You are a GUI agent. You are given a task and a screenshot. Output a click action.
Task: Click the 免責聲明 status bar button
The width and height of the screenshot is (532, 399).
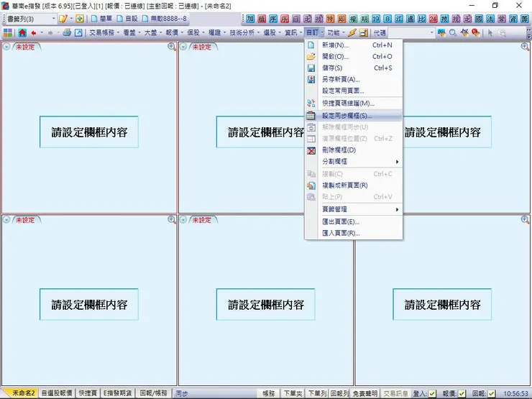[x=364, y=393]
